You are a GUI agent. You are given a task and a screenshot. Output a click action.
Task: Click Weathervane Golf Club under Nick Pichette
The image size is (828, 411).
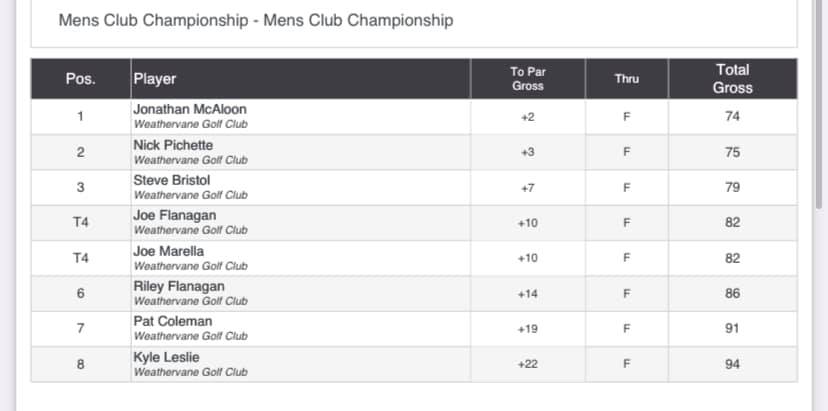coord(190,160)
